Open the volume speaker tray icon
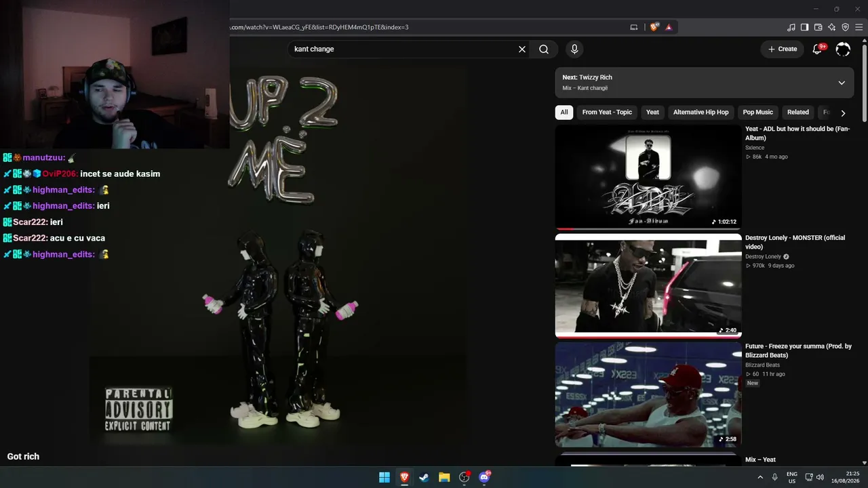This screenshot has width=868, height=488. coord(821,477)
